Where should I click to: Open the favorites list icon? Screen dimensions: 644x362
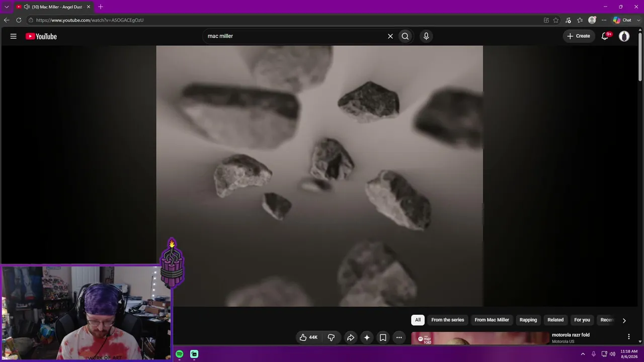click(x=580, y=20)
